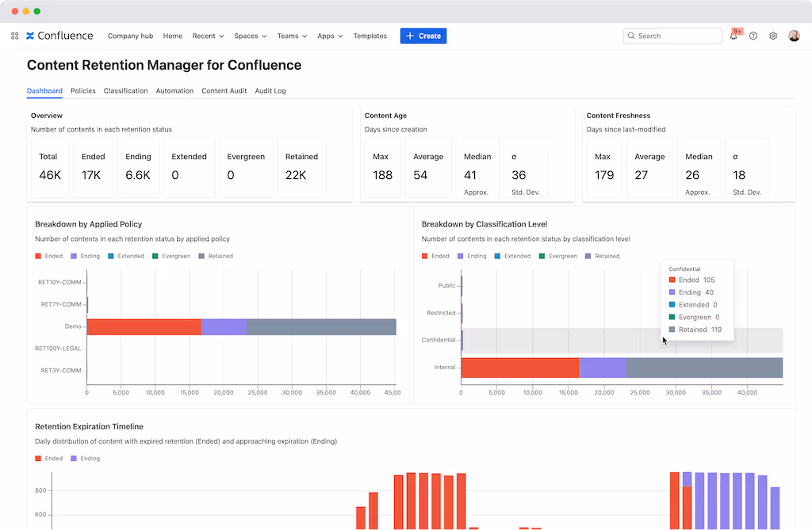Click purple Ending segment of Demo bar
812x530 pixels.
[224, 327]
